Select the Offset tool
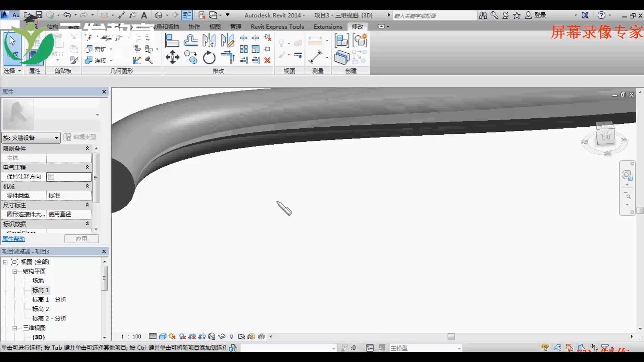Image resolution: width=644 pixels, height=362 pixels. tap(191, 41)
